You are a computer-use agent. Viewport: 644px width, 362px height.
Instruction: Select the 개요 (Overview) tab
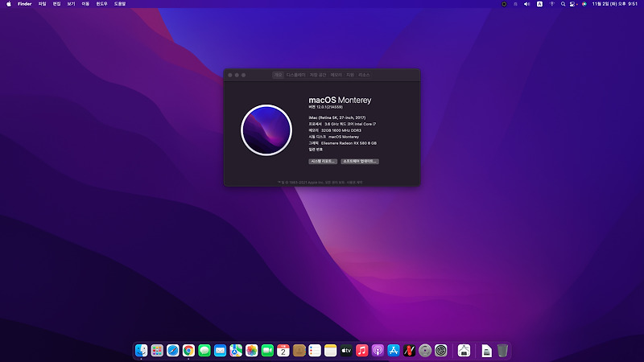[278, 75]
